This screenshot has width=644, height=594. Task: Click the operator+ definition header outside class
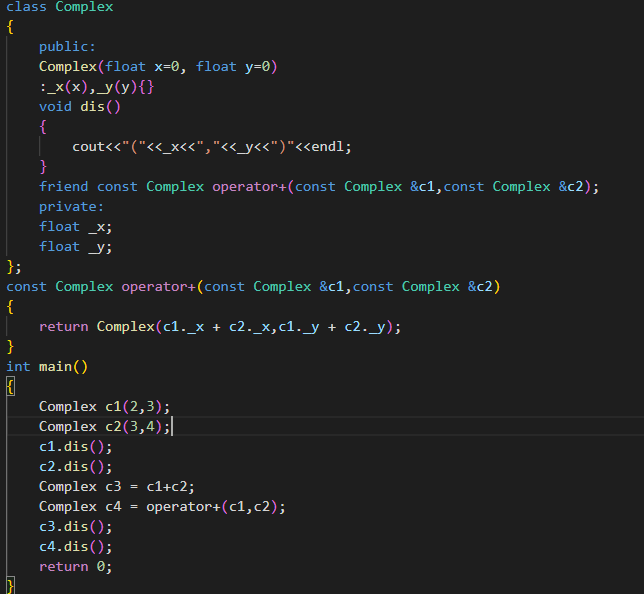pyautogui.click(x=253, y=287)
